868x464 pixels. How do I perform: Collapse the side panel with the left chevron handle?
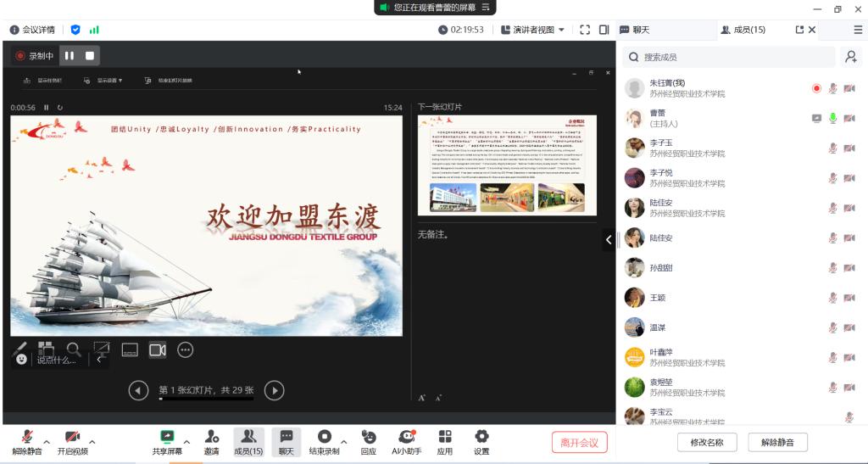click(609, 240)
